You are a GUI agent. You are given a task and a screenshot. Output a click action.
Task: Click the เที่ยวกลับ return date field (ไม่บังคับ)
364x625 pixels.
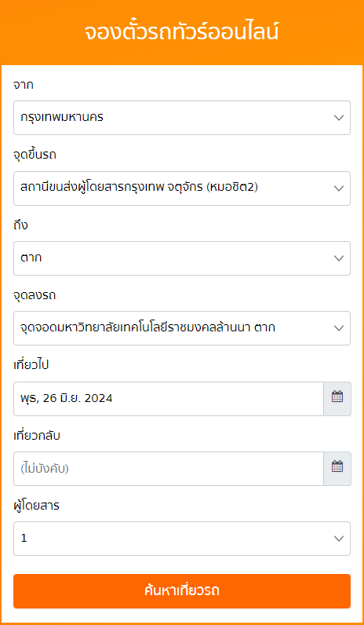click(x=169, y=468)
